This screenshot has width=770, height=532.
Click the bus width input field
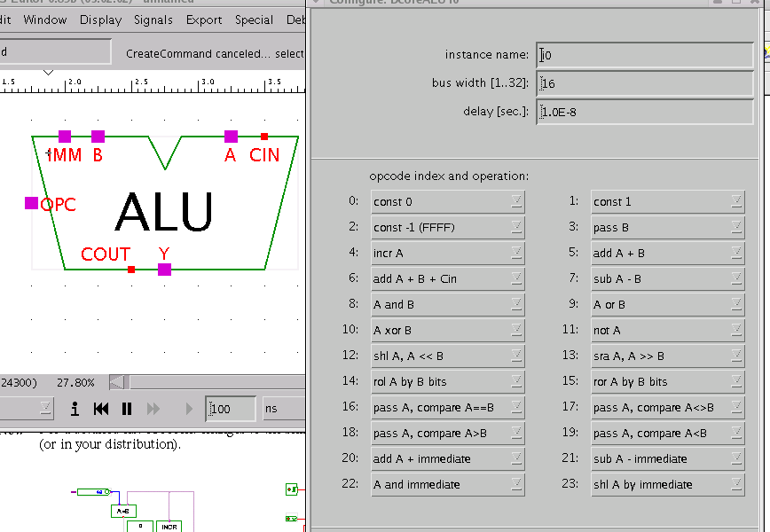coord(645,83)
